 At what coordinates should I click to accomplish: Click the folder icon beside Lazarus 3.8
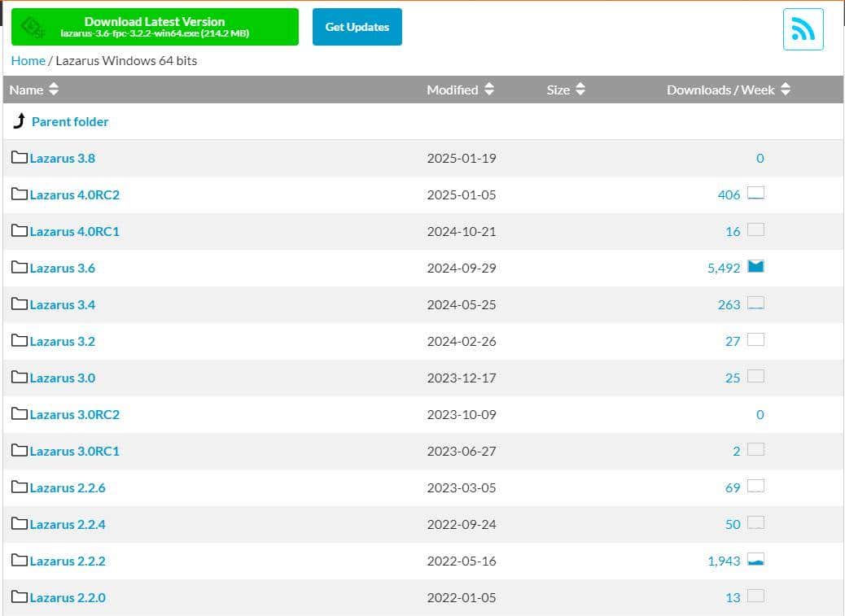[20, 158]
